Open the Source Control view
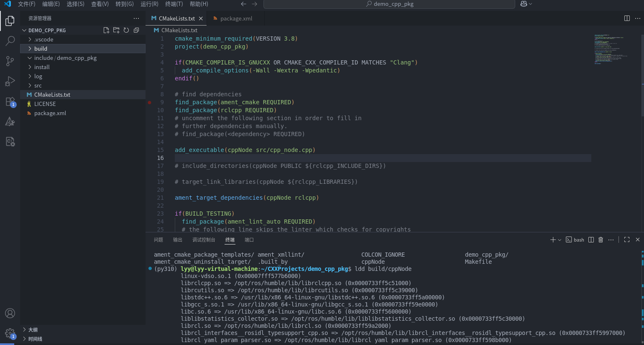 click(x=10, y=61)
